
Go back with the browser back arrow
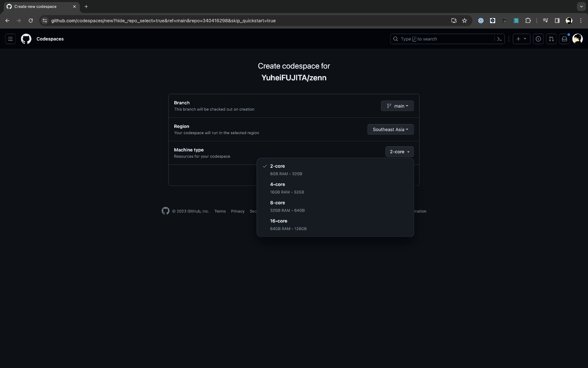(x=7, y=20)
